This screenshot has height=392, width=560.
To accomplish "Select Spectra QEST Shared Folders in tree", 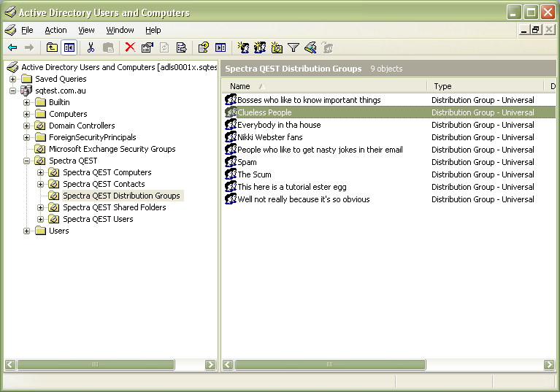I will click(114, 207).
